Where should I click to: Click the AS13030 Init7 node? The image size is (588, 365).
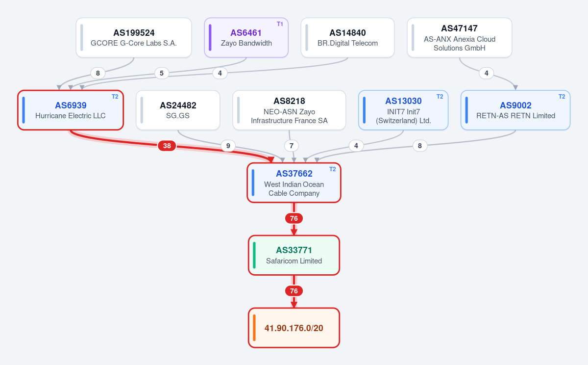[403, 110]
